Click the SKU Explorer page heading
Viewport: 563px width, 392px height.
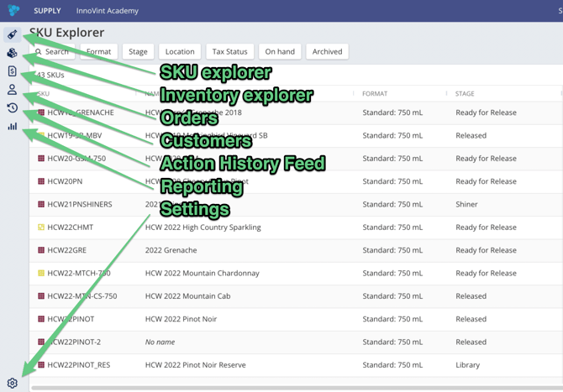pos(66,32)
